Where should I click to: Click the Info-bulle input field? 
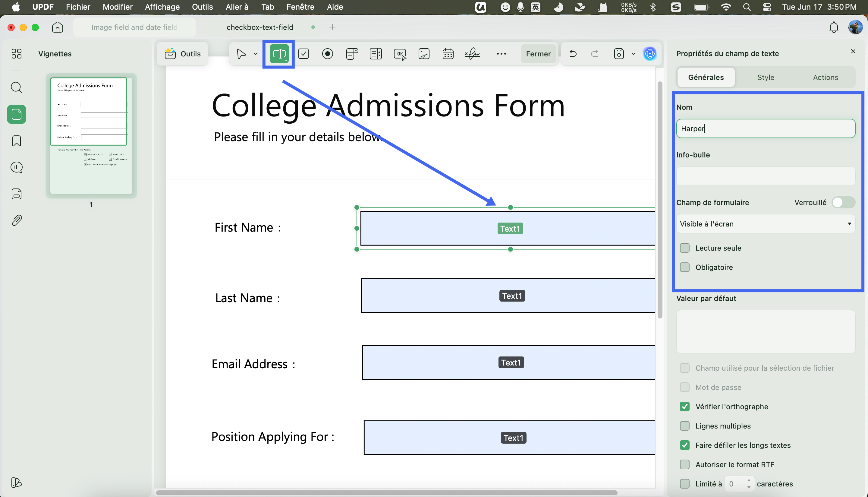766,176
